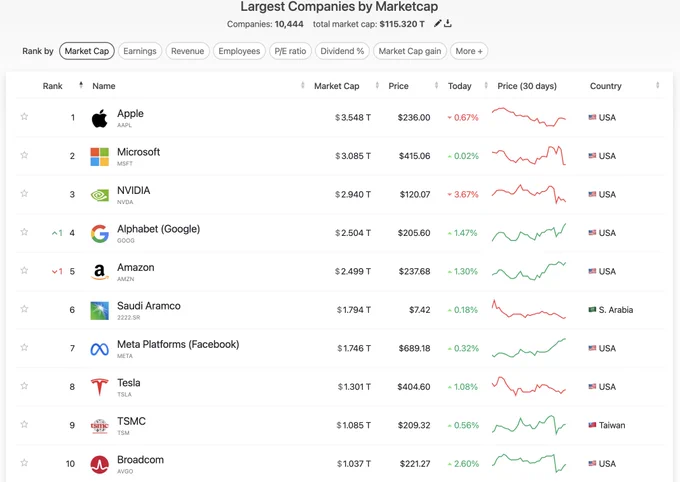Click the TSMC logo icon
680x482 pixels.
(99, 426)
